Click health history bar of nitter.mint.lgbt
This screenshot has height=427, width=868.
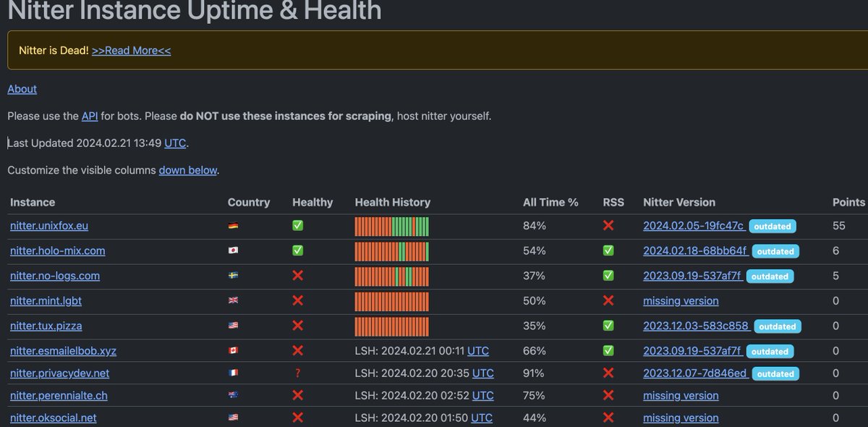[x=392, y=301]
